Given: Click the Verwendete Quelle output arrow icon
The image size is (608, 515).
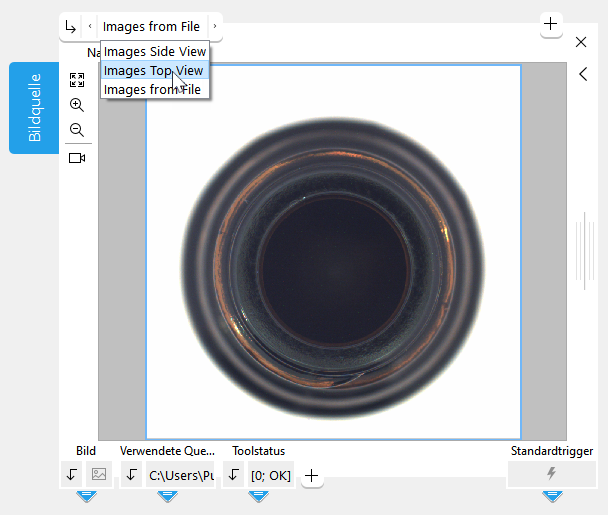Looking at the screenshot, I should click(131, 475).
